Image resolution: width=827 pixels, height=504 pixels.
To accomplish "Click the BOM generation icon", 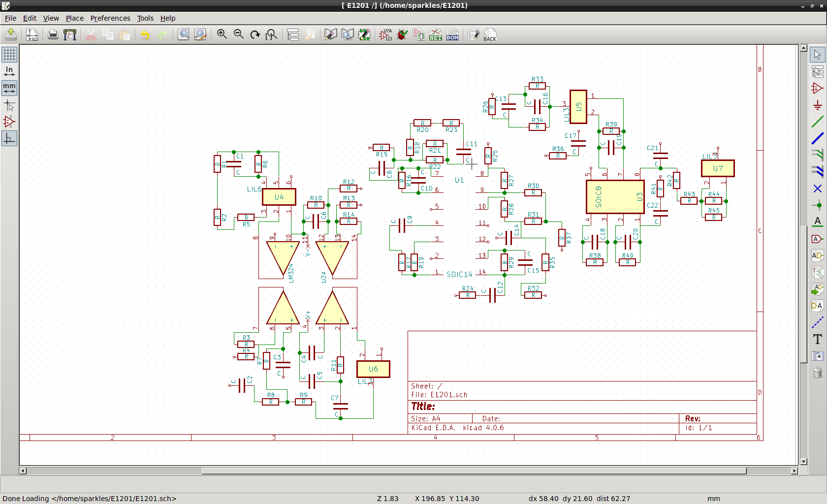I will (452, 34).
